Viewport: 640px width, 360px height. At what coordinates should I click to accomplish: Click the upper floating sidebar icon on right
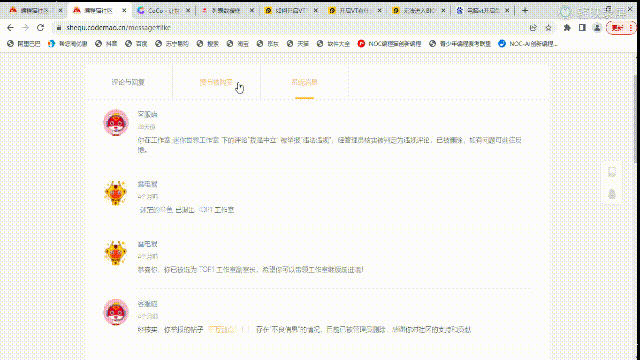coord(611,172)
